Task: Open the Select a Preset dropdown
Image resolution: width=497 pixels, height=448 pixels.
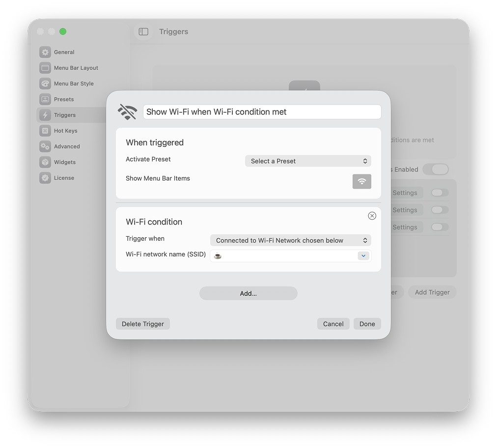Action: click(308, 161)
